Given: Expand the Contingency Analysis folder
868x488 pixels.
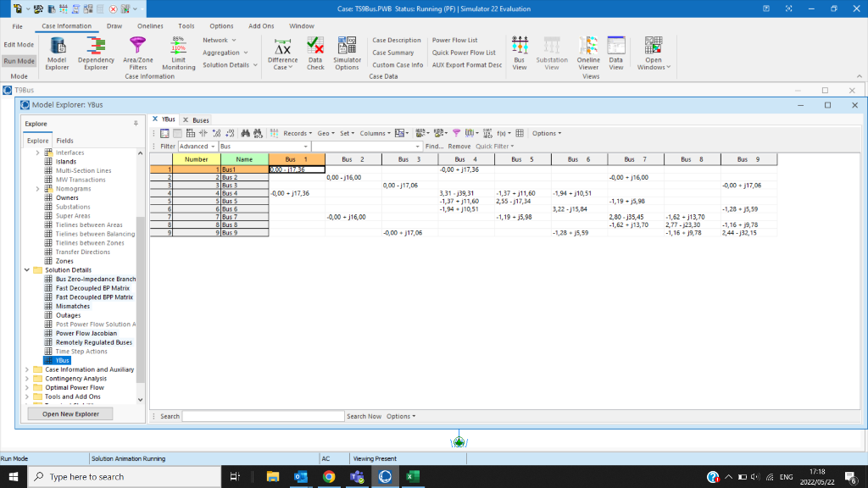Looking at the screenshot, I should (27, 379).
